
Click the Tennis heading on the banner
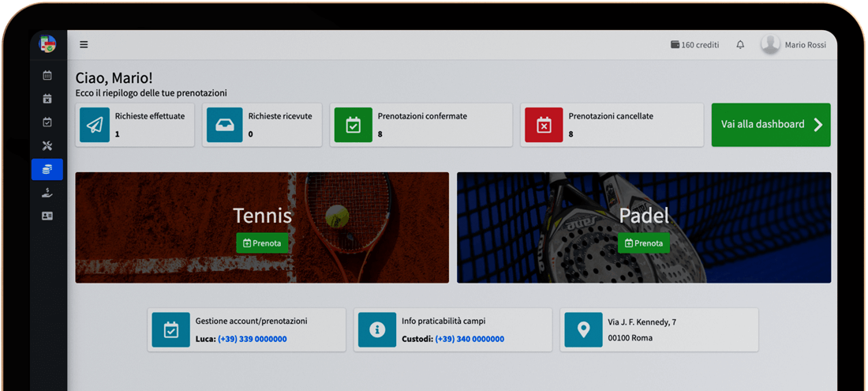point(263,216)
